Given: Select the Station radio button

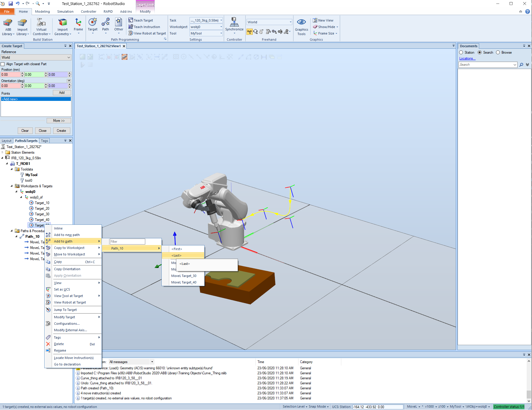Looking at the screenshot, I should click(461, 53).
